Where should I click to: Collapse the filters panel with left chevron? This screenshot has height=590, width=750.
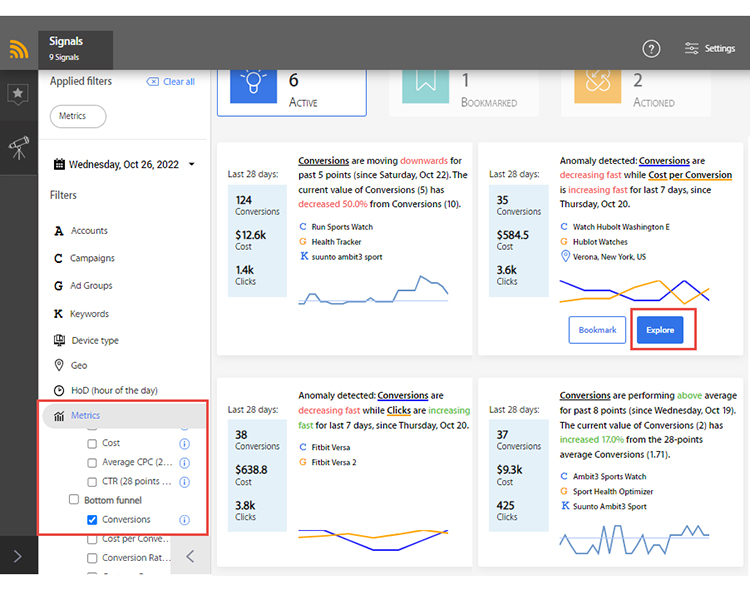(190, 556)
